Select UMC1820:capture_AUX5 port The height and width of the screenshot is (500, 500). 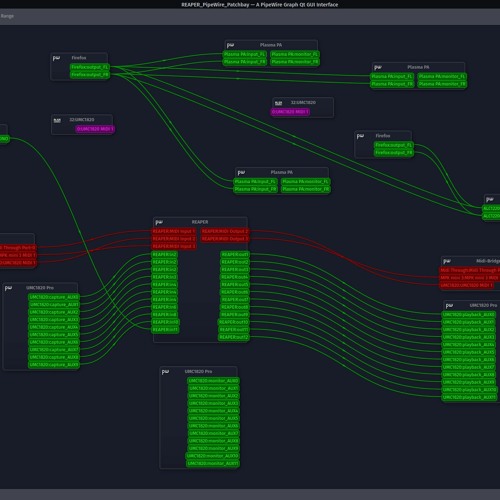(54, 335)
